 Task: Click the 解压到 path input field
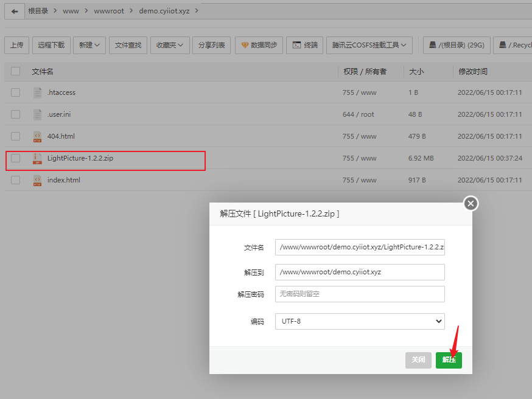point(360,272)
